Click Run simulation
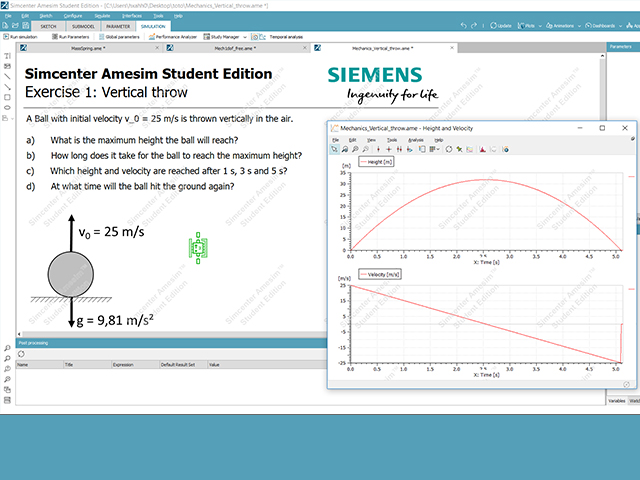Image resolution: width=640 pixels, height=480 pixels. pos(20,37)
